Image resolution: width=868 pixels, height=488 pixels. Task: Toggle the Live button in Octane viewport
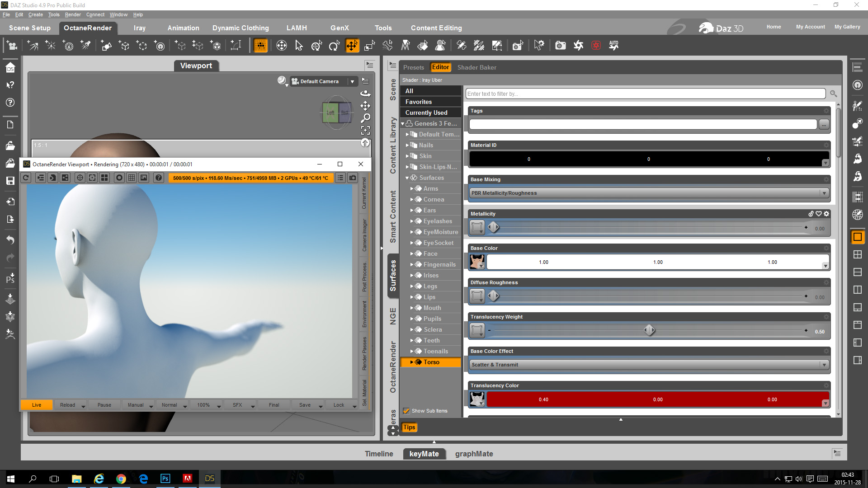[x=37, y=405]
